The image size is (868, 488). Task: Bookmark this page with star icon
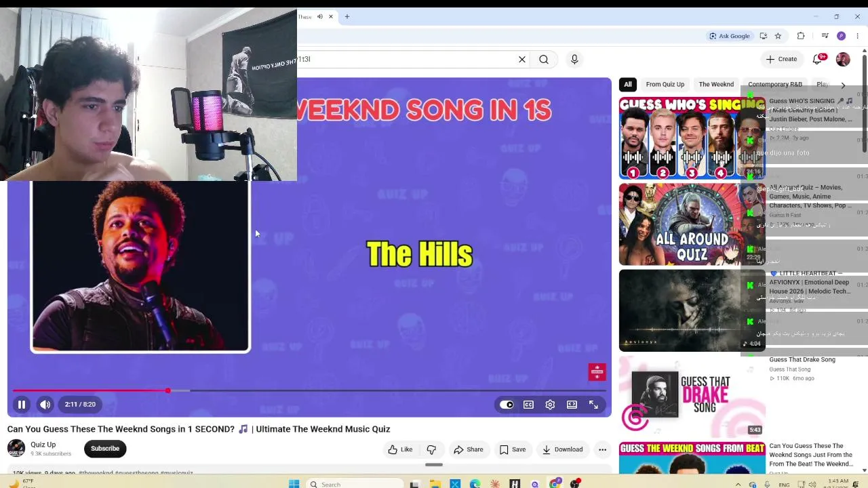click(x=778, y=36)
